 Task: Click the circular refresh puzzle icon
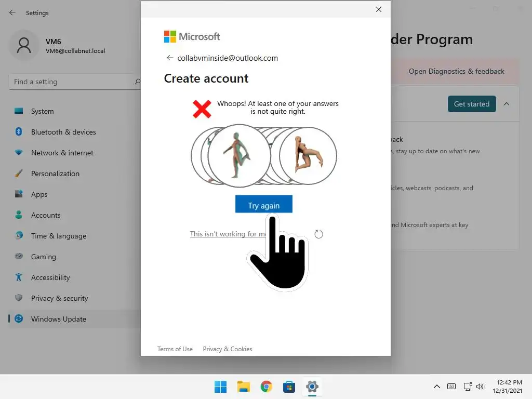tap(318, 234)
